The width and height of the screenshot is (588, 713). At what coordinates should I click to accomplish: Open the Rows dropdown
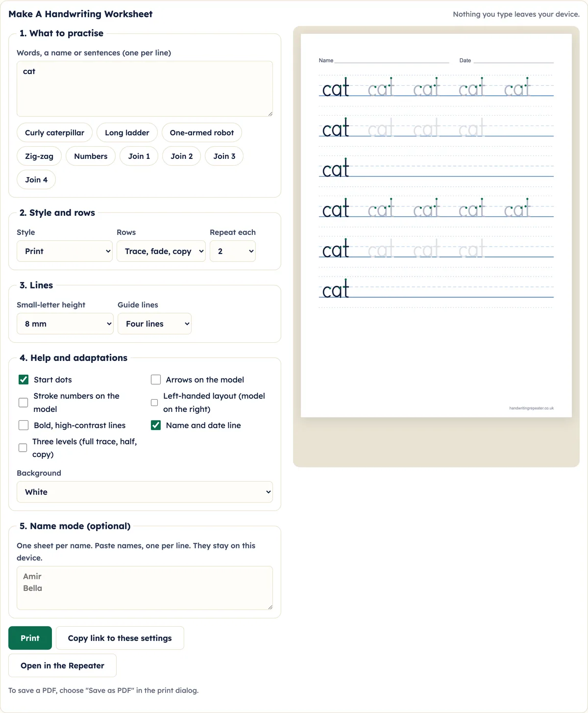tap(161, 251)
